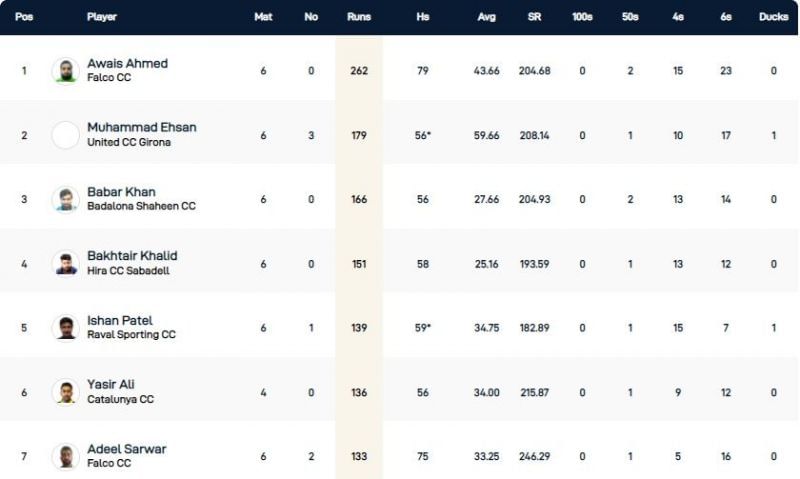Sort by the SR column header
The image size is (800, 479).
tap(535, 17)
